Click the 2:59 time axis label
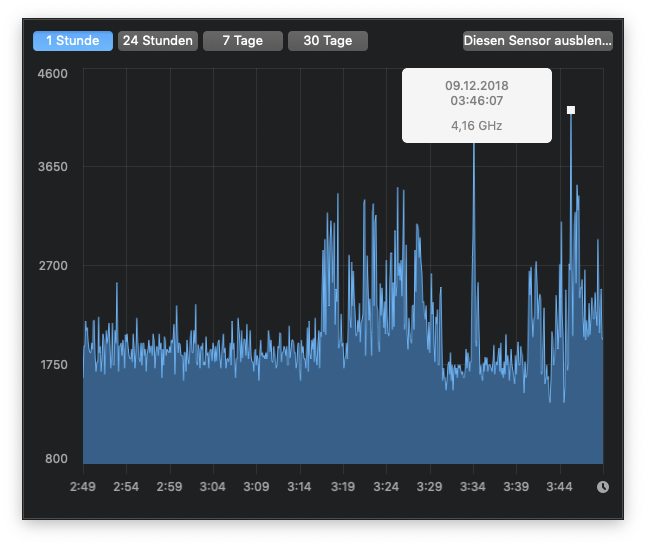Screen dimensions: 646x546 point(169,487)
